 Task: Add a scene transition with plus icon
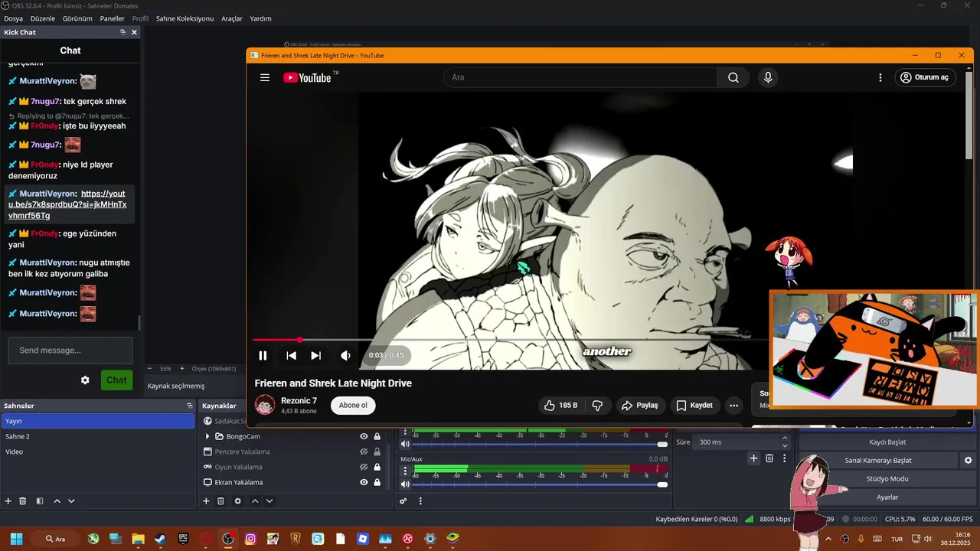click(x=753, y=458)
